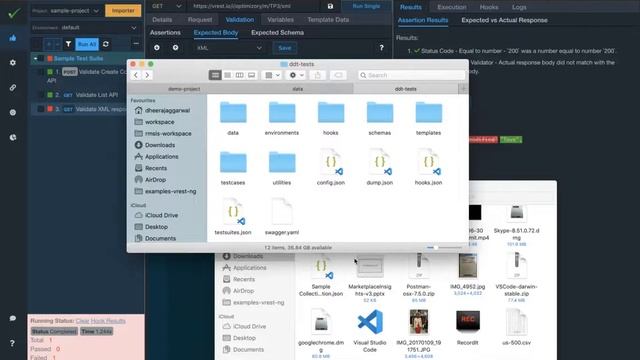640x360 pixels.
Task: Click the collapse dash icon above test list
Action: pos(136,43)
